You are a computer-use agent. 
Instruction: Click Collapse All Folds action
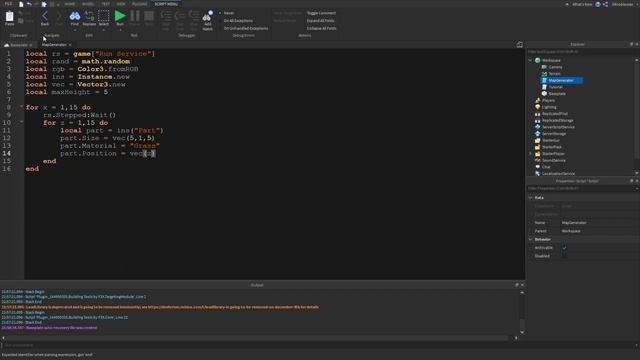[322, 29]
